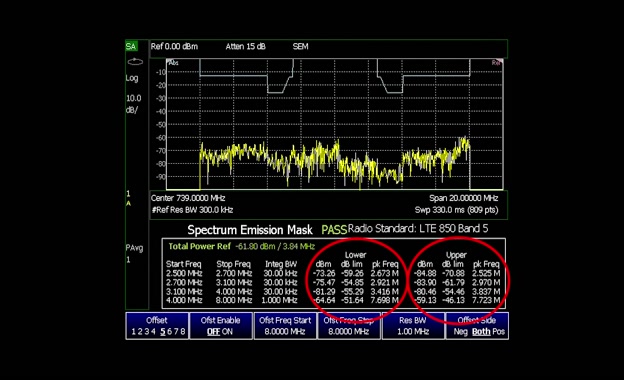
Task: Click the 1.000 MHz Integ BW cell
Action: tap(279, 300)
